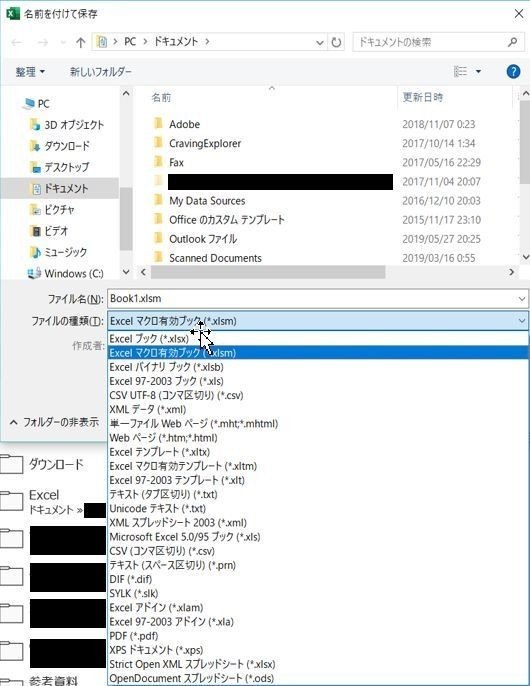Viewport: 530px width, 686px height.
Task: Click the horizontal scrollbar of file list
Action: click(268, 272)
